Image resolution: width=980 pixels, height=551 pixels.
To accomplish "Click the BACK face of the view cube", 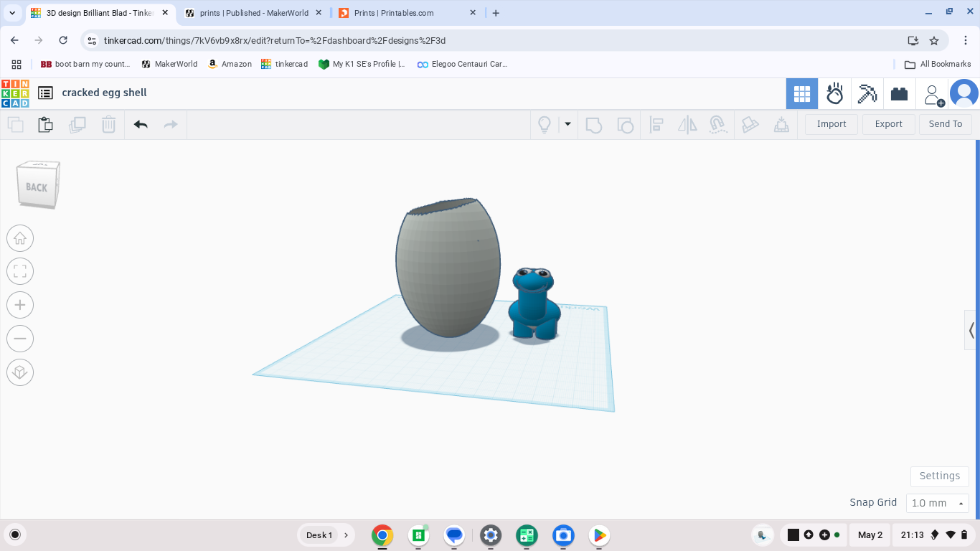I will tap(37, 187).
